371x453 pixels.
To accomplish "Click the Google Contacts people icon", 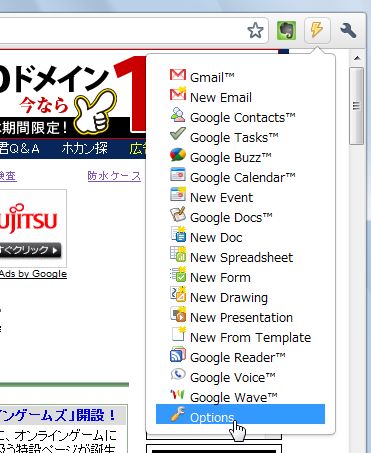I will (178, 114).
